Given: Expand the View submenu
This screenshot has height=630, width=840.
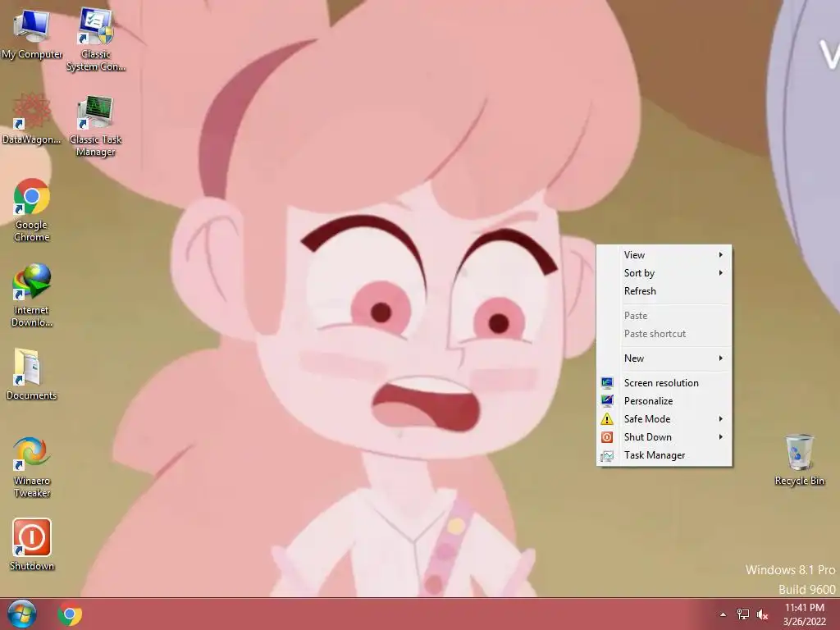Looking at the screenshot, I should [x=664, y=255].
